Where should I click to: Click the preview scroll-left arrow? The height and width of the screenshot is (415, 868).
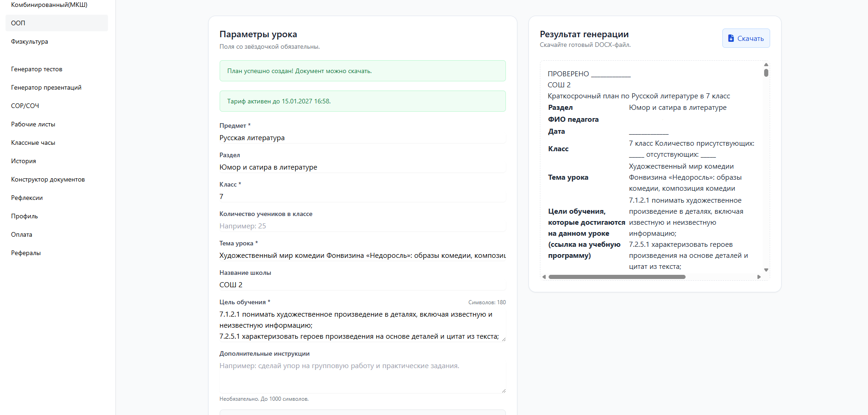pyautogui.click(x=544, y=277)
